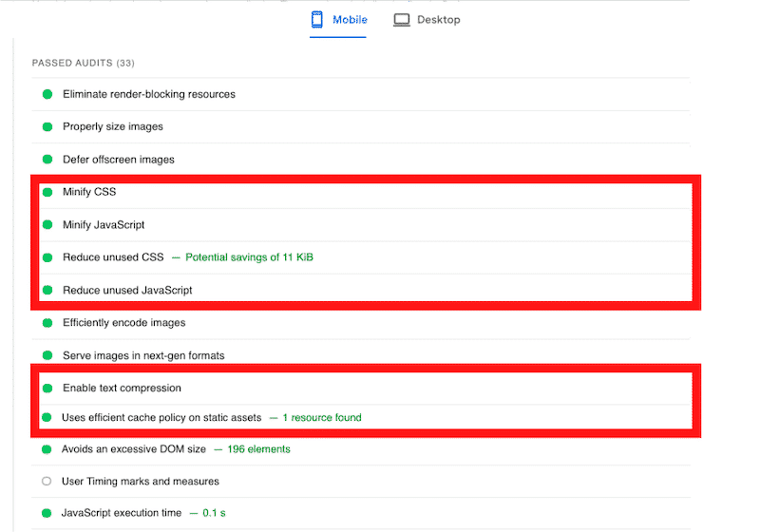Expand Eliminate render-blocking resources audit
The height and width of the screenshot is (532, 760).
tap(149, 94)
